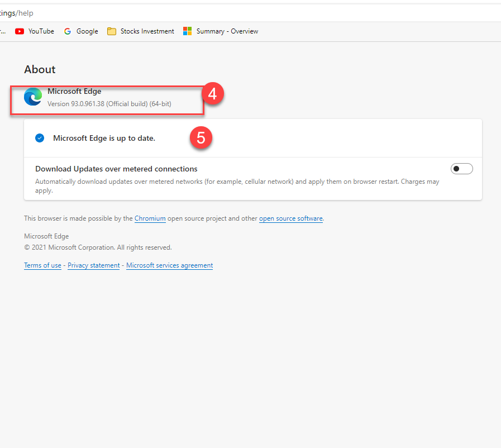Screen dimensions: 501x448
Task: Click the blue up-to-date checkmark icon
Action: tap(40, 138)
